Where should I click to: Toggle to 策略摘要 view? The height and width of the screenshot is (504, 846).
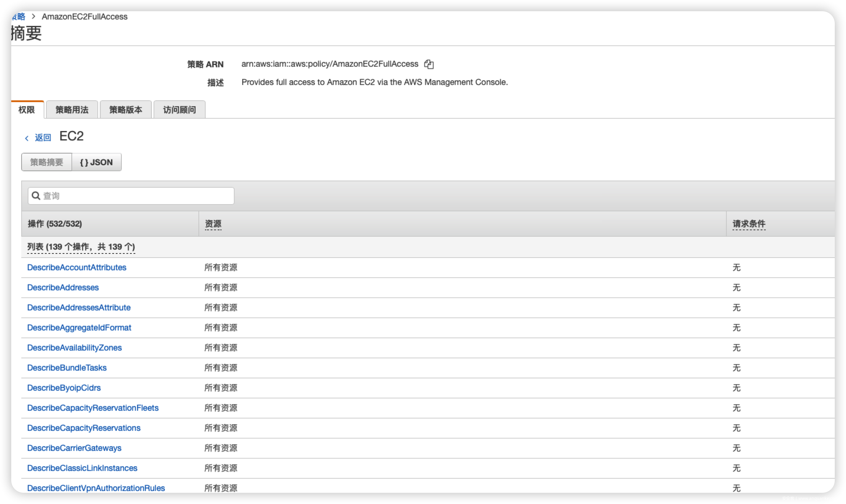pos(47,162)
